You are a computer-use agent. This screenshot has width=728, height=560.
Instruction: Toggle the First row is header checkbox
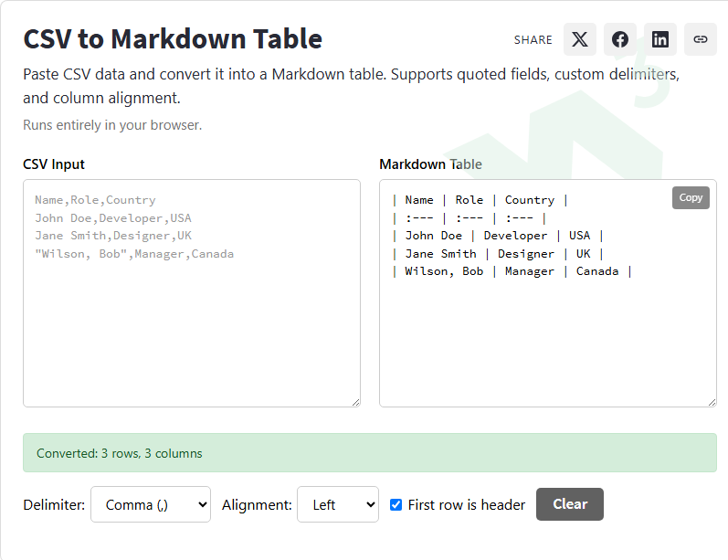tap(396, 505)
